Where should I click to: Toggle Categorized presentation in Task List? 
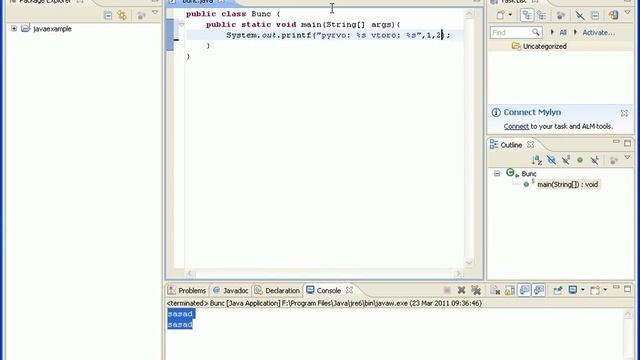[x=527, y=16]
